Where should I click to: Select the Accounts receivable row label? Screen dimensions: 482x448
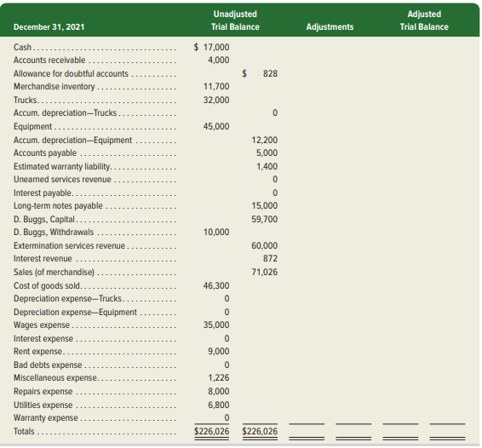coord(49,60)
